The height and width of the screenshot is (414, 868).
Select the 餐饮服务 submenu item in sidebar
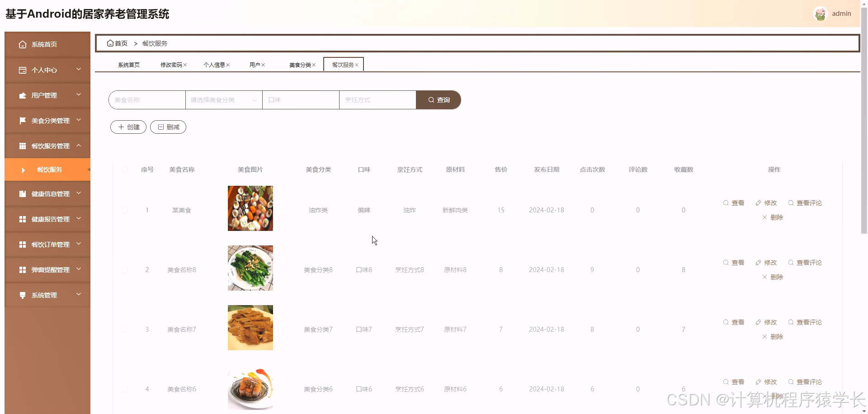[x=47, y=169]
